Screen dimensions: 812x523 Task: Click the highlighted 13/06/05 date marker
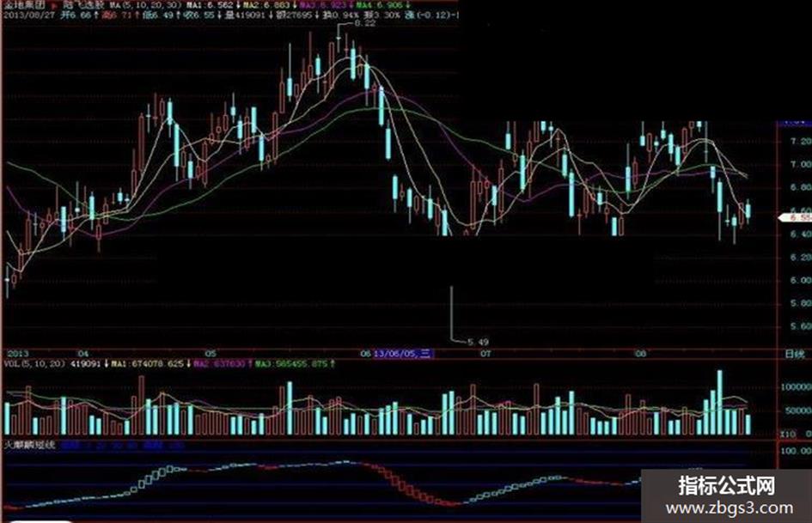click(402, 354)
